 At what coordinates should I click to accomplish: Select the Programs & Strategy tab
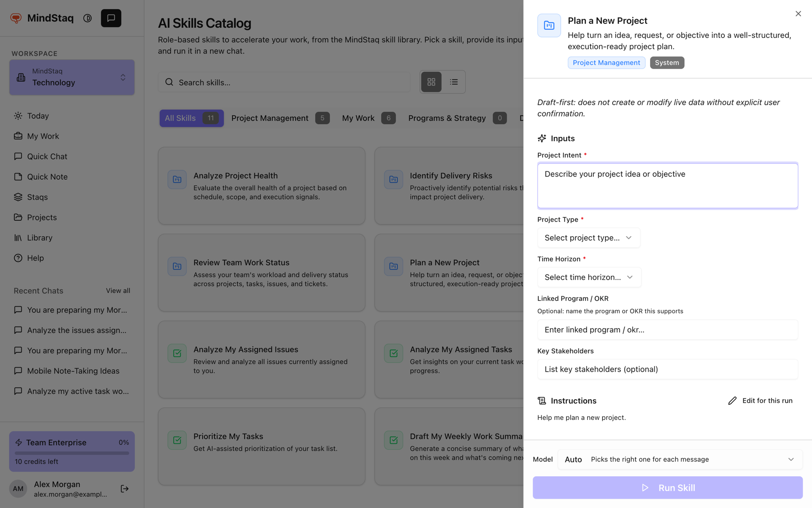coord(457,118)
